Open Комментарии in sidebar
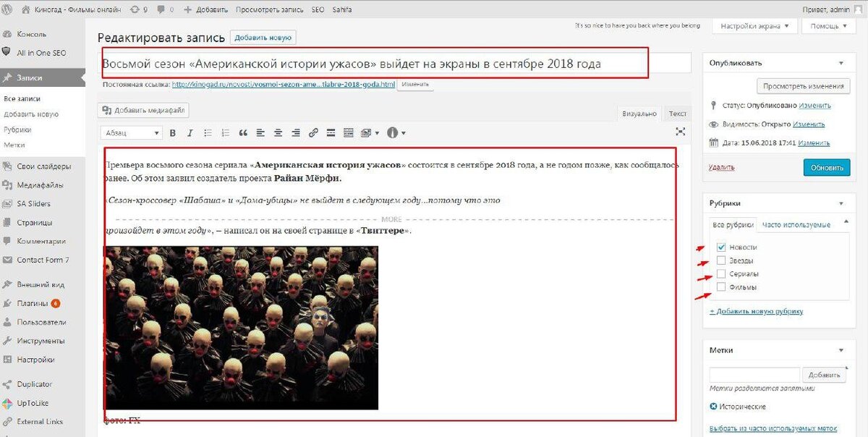This screenshot has height=437, width=868. point(41,242)
